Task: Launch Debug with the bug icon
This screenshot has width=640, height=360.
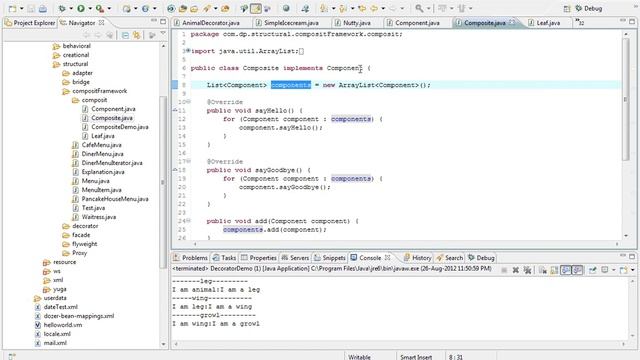Action: [x=62, y=8]
